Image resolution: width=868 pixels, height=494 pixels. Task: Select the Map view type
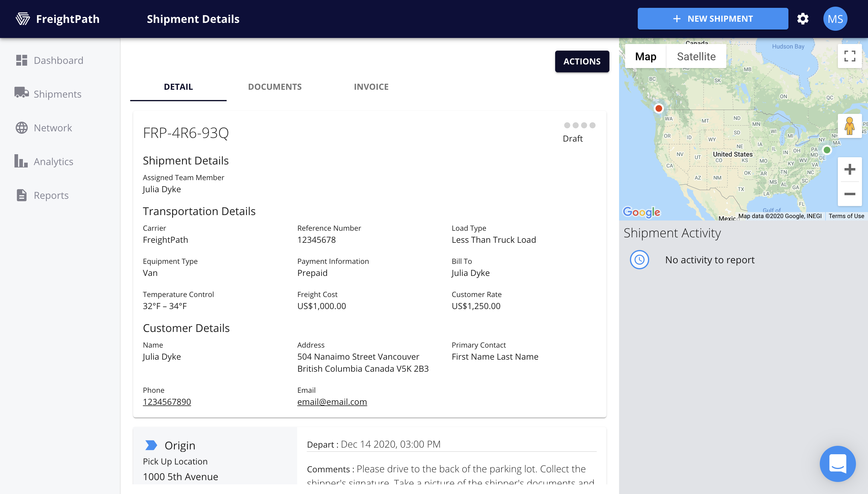click(x=645, y=56)
